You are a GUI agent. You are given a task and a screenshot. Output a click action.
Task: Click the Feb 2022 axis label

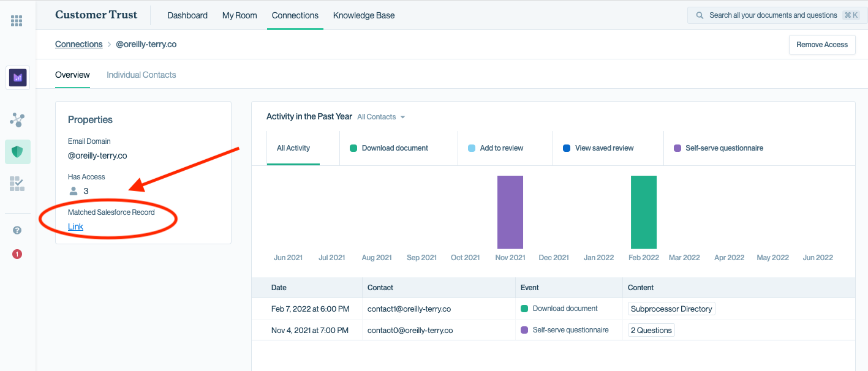pyautogui.click(x=644, y=258)
